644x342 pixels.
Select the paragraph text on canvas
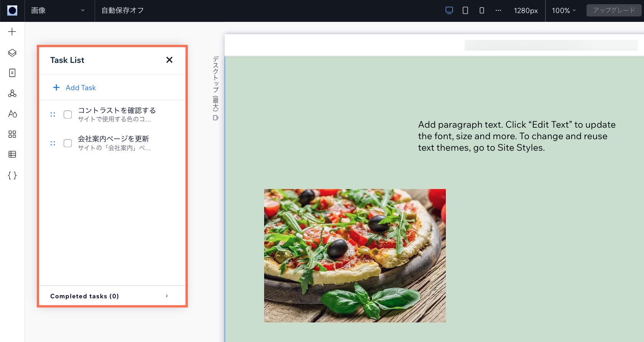[517, 136]
